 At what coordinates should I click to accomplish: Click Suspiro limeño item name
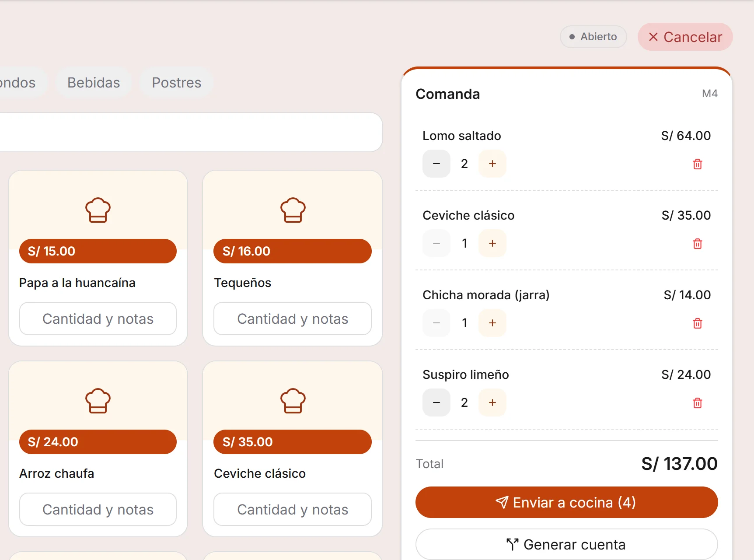coord(466,374)
